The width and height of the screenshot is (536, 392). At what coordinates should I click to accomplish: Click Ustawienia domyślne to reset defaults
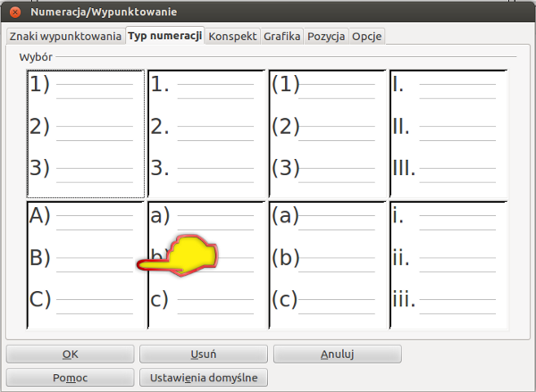tap(203, 378)
